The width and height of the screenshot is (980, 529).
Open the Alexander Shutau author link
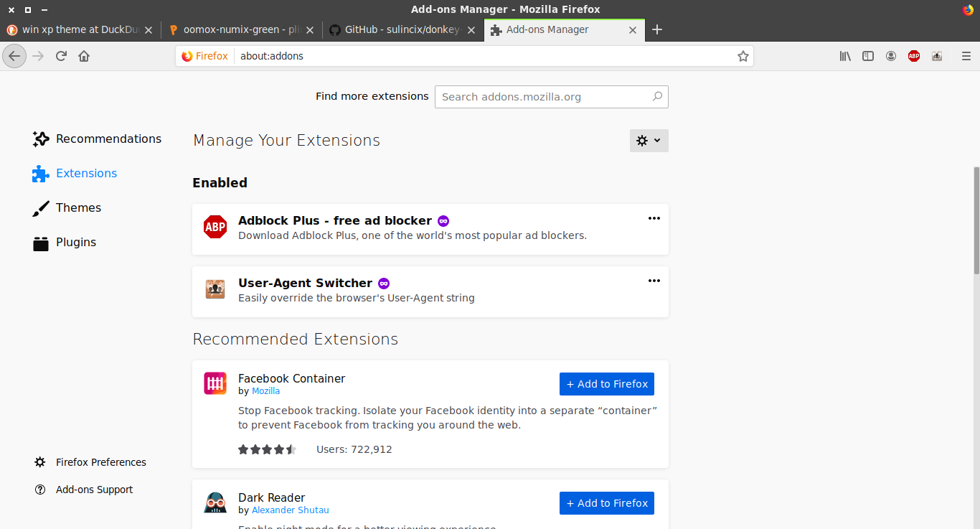tap(290, 510)
